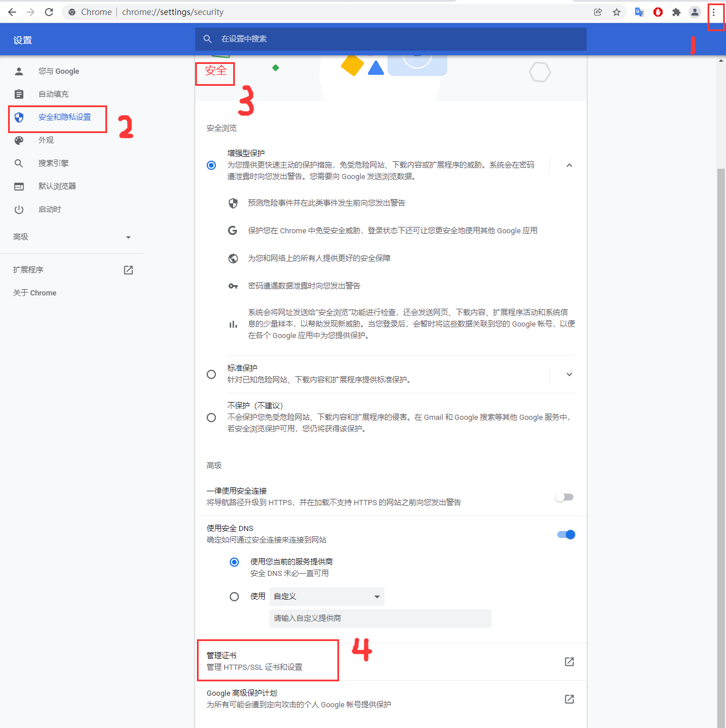Open 管理证书 HTTPS/SSL settings

(x=391, y=662)
